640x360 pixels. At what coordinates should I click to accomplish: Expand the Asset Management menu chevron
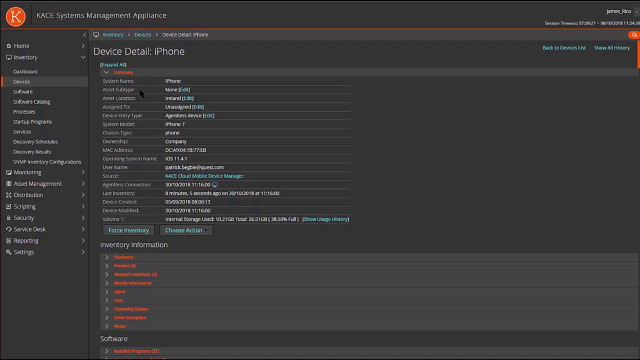pyautogui.click(x=83, y=184)
